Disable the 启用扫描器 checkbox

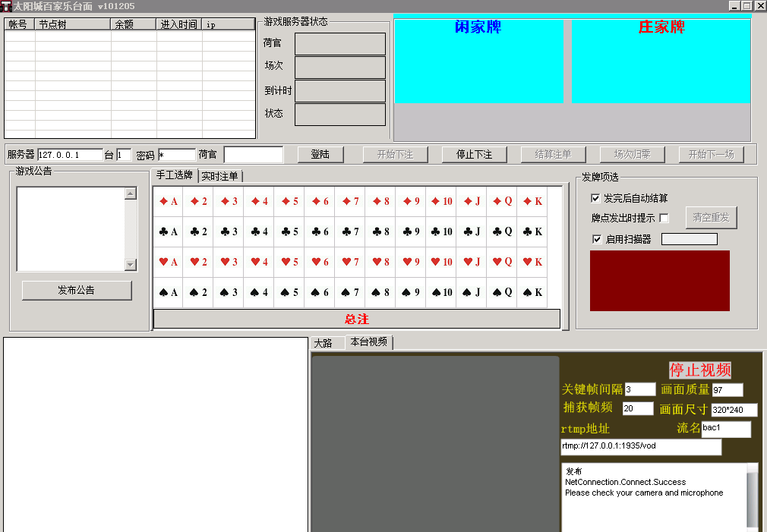point(596,239)
